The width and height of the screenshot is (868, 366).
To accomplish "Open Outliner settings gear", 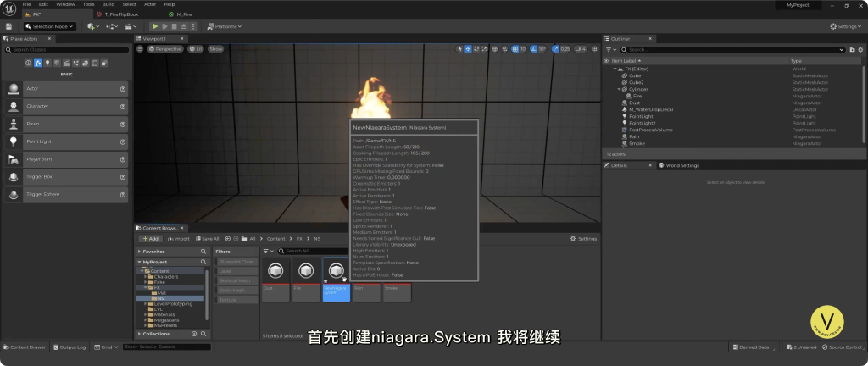I will click(x=860, y=50).
